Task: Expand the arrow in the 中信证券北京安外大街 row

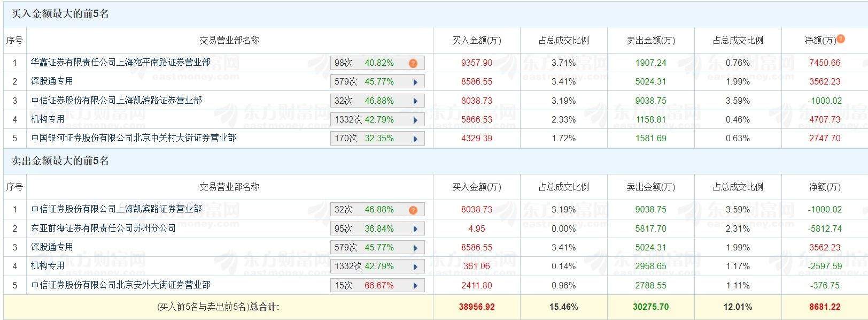Action: [415, 286]
